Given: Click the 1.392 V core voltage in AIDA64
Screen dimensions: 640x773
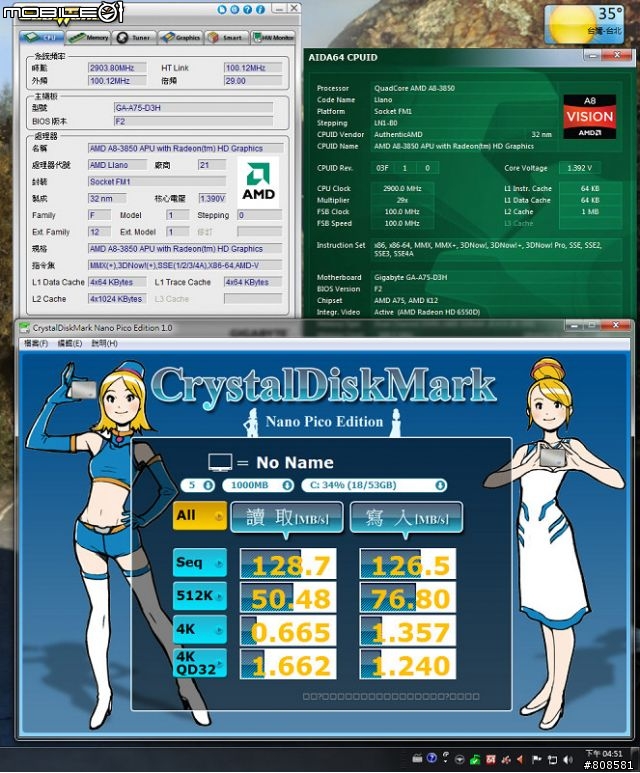Looking at the screenshot, I should pyautogui.click(x=579, y=168).
